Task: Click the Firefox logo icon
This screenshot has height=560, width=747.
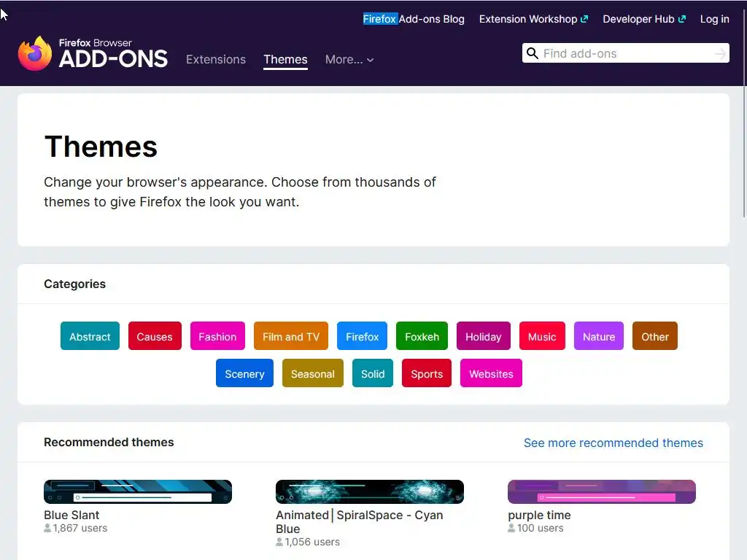Action: click(35, 53)
